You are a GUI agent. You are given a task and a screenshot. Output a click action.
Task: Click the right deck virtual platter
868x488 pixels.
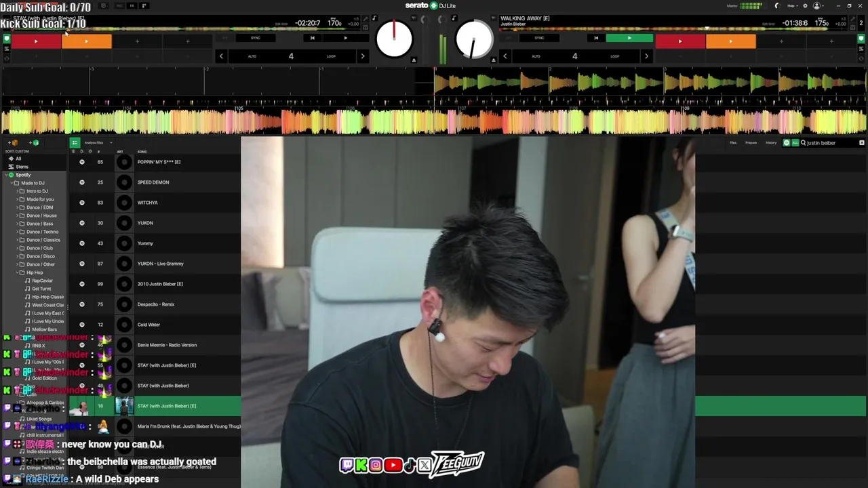pyautogui.click(x=474, y=39)
